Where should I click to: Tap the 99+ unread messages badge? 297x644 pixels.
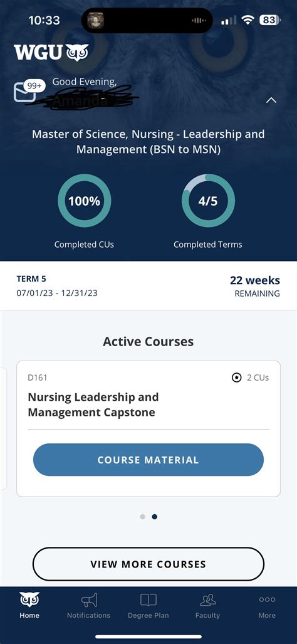tap(34, 86)
